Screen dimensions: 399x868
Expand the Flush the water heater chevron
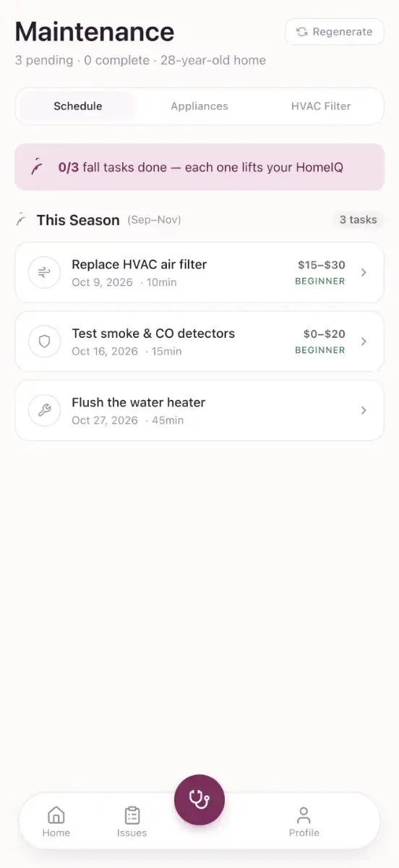pyautogui.click(x=364, y=410)
